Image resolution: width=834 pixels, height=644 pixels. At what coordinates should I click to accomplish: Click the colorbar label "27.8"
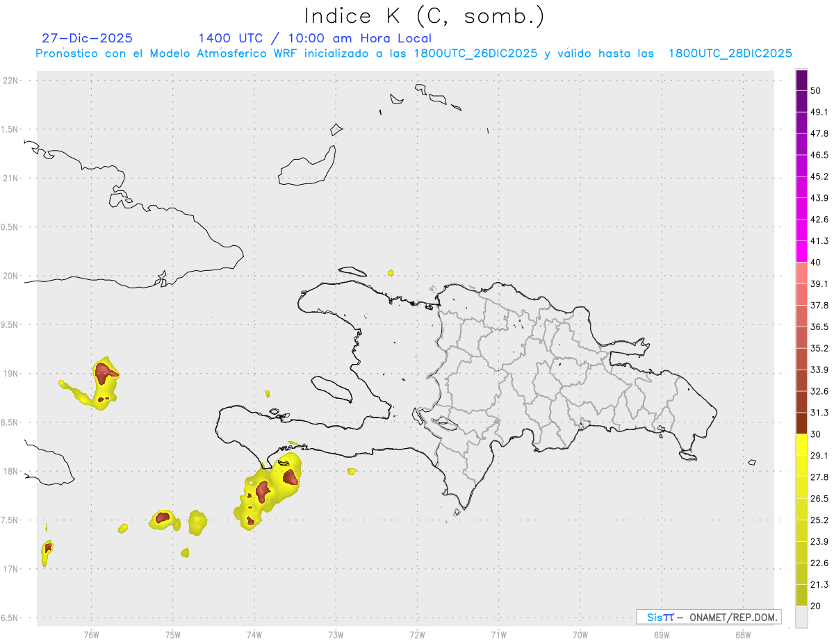coord(819,477)
